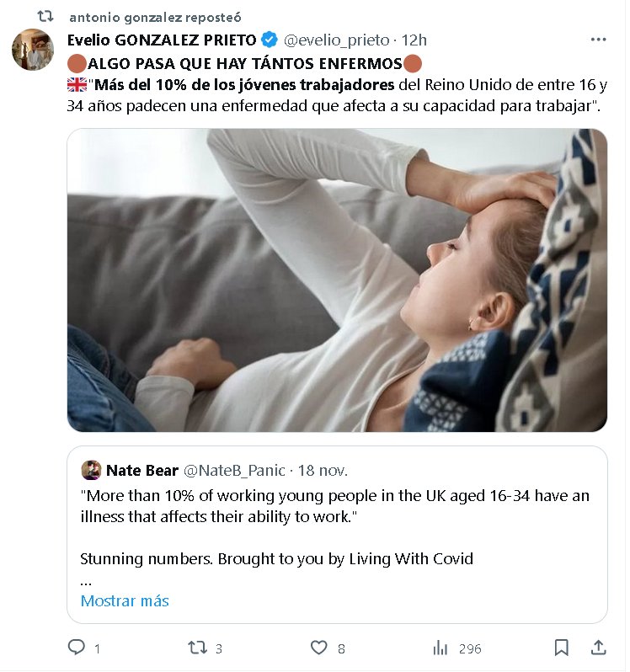
Task: Open the woman on sofa image
Action: (337, 280)
